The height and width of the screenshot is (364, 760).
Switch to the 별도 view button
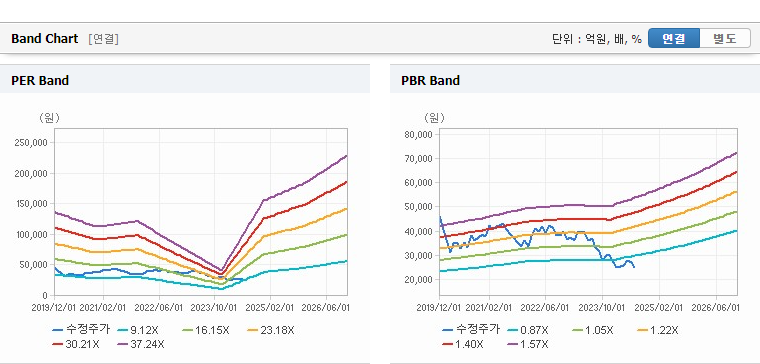[725, 38]
